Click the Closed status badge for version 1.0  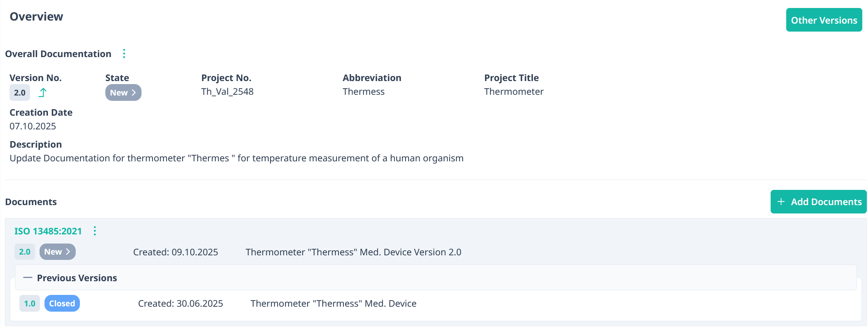[62, 303]
